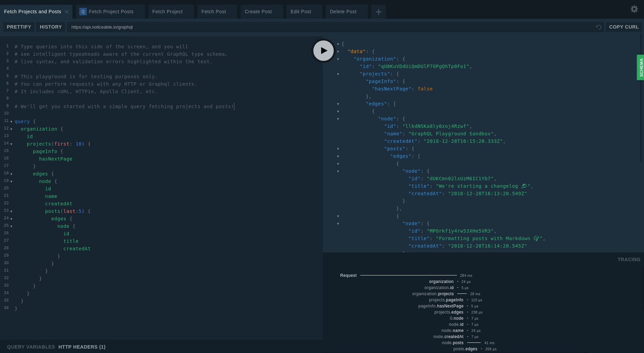
Task: Collapse the query block at line 11
Action: (x=11, y=122)
